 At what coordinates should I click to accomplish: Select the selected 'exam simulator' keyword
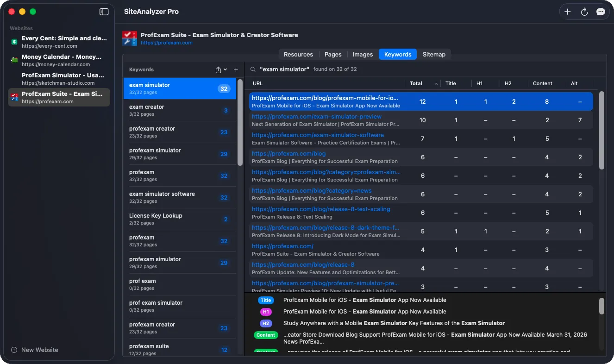click(x=180, y=88)
